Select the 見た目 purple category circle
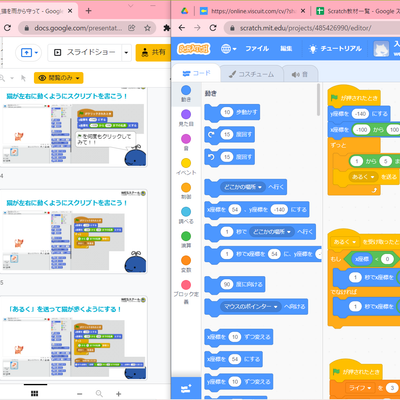This screenshot has width=400, height=400. [186, 114]
